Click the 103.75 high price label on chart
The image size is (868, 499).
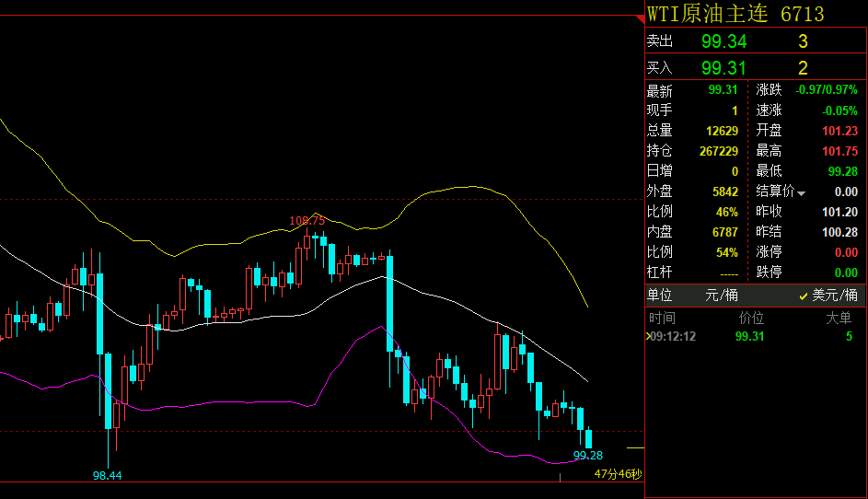(x=307, y=221)
